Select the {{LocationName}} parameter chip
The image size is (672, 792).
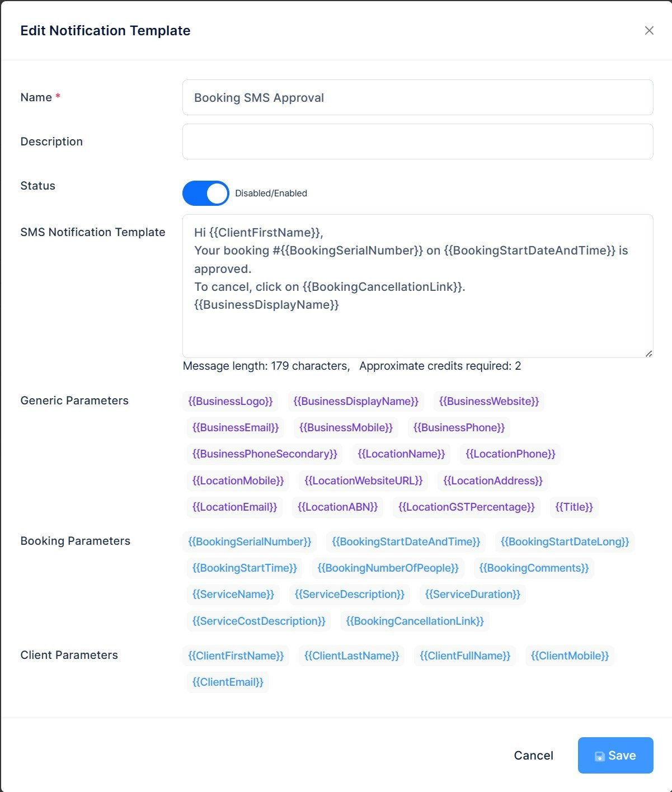401,454
